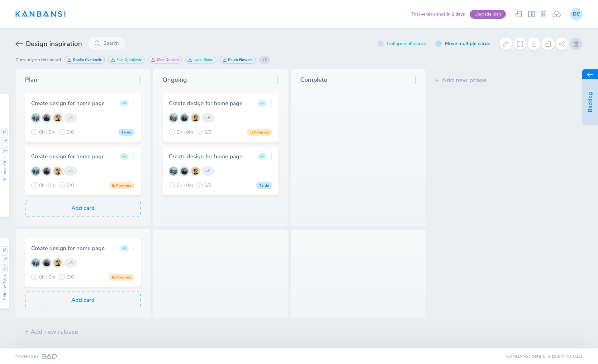Open the Backlog side tab
598x364 pixels.
(590, 102)
